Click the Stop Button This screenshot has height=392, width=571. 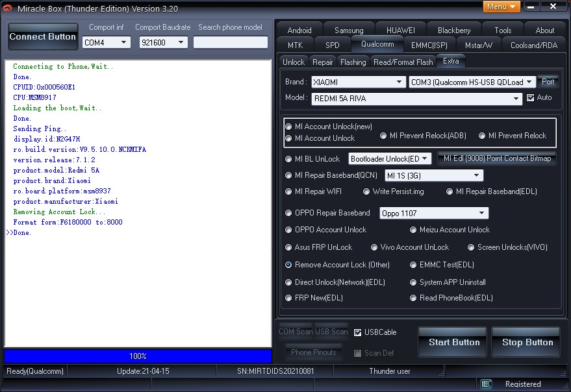526,342
